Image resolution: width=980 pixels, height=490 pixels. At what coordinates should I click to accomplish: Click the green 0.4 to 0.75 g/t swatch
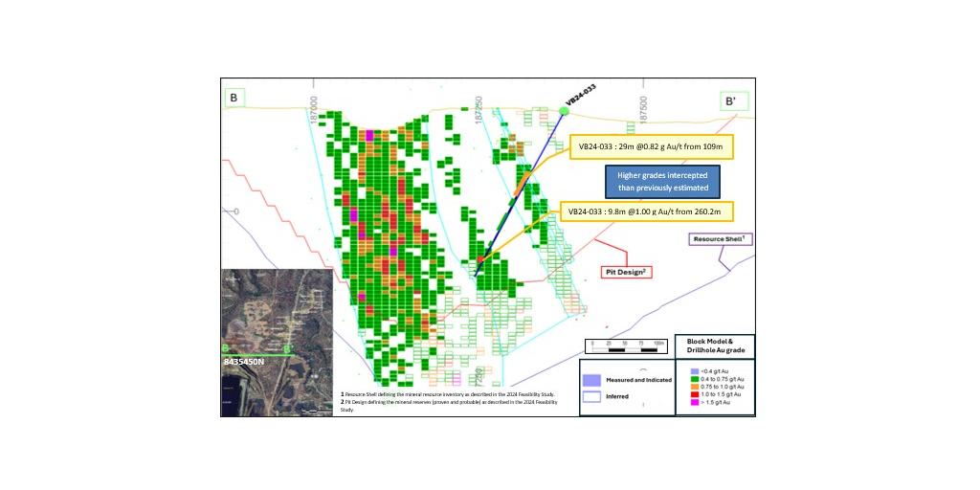[694, 380]
